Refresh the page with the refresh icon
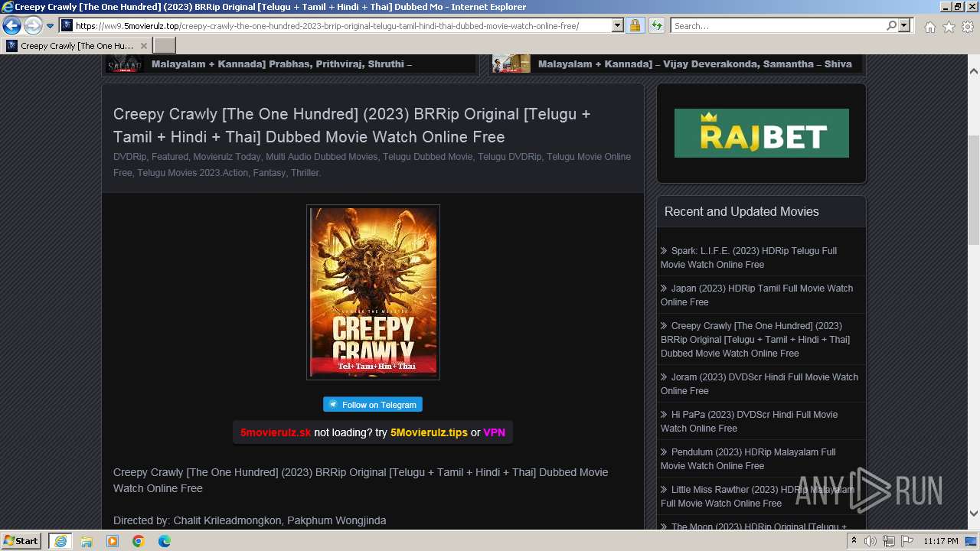Screen dimensions: 980x551 (656, 26)
